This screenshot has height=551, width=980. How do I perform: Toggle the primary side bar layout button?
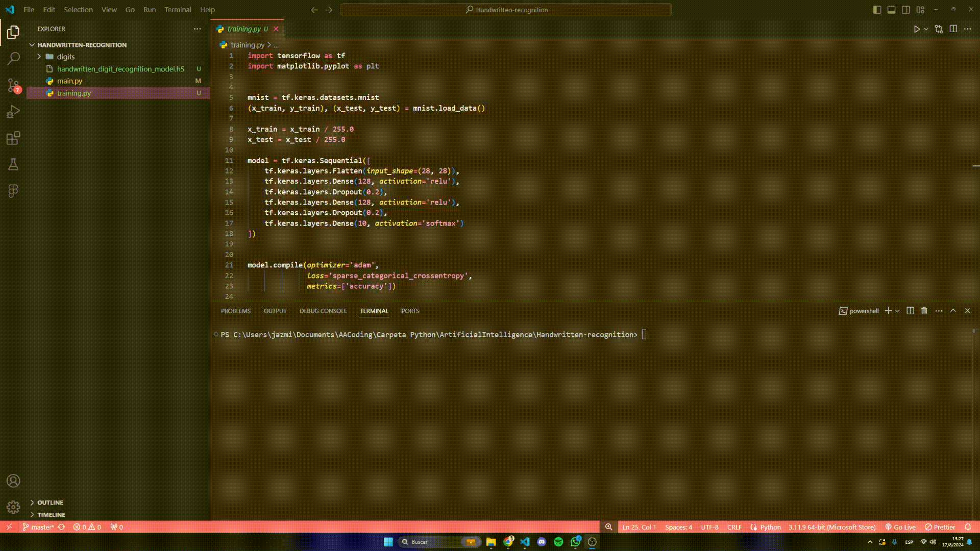(877, 10)
